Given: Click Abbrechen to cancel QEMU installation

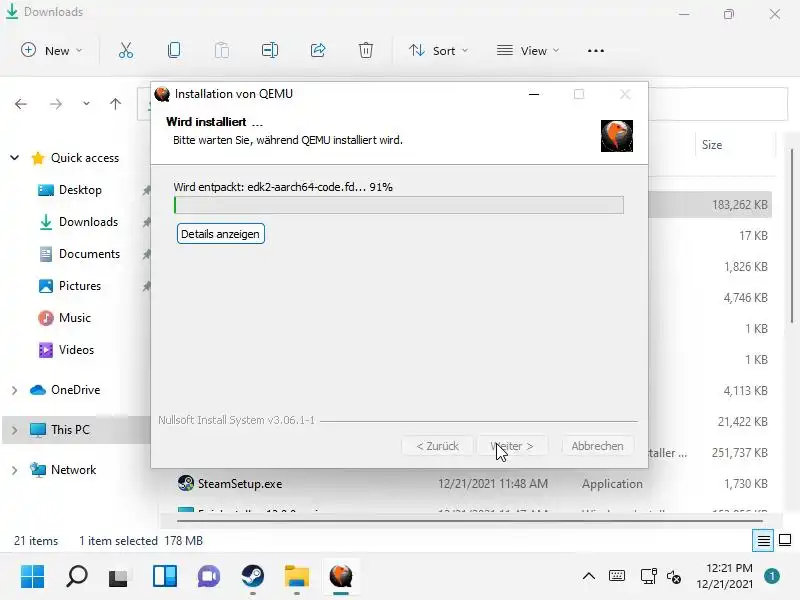Looking at the screenshot, I should (597, 446).
